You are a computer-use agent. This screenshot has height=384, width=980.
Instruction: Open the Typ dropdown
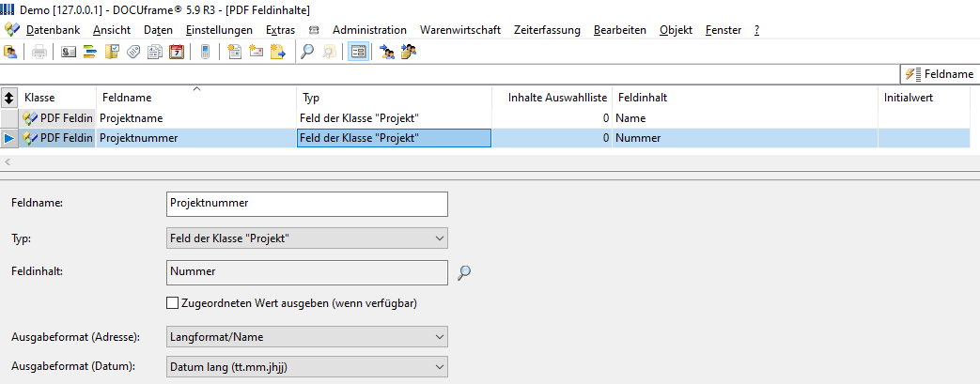(307, 238)
